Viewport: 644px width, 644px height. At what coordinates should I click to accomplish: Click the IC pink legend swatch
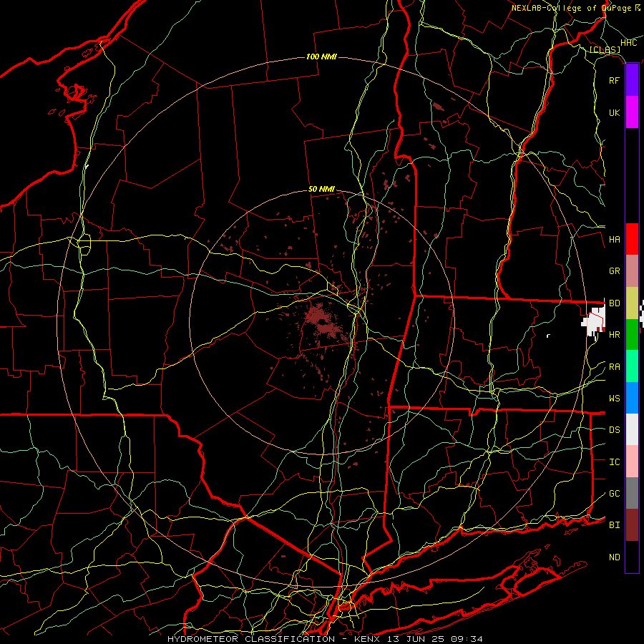(x=632, y=462)
